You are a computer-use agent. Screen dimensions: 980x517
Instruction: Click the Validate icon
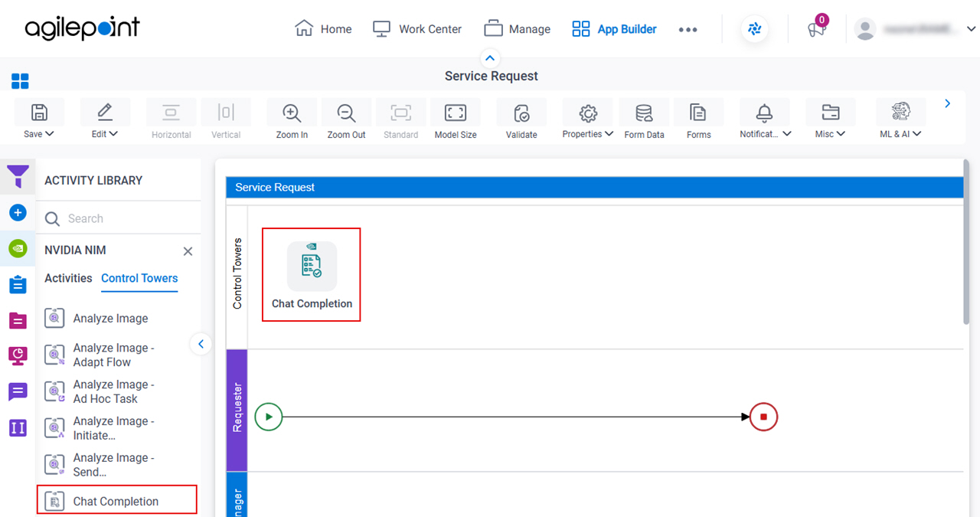pos(521,113)
